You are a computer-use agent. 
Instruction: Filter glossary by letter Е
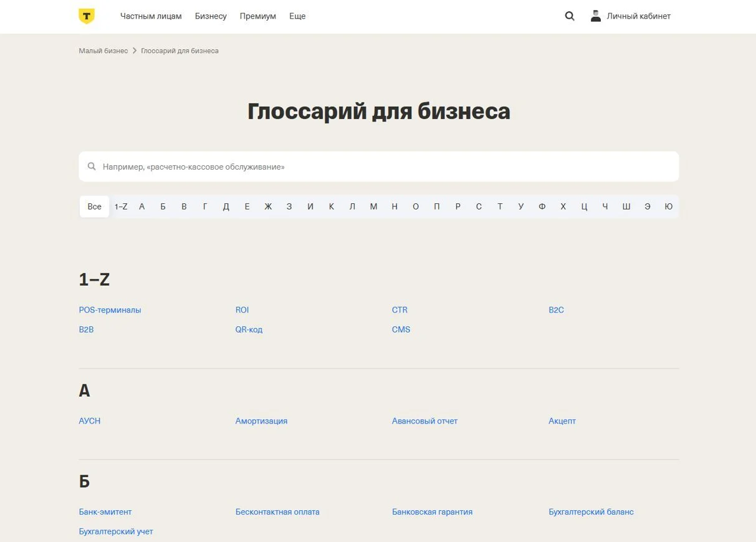tap(247, 206)
